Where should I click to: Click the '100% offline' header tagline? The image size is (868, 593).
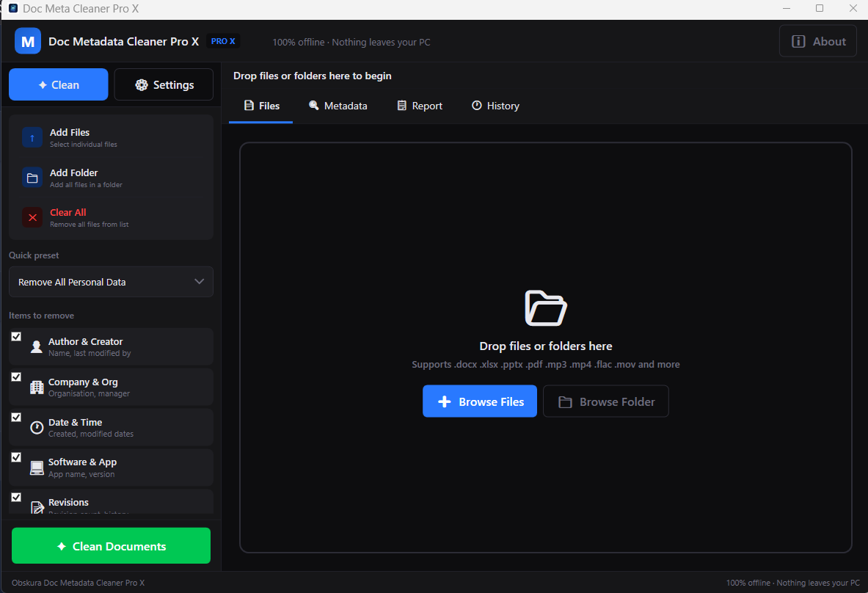pos(351,42)
